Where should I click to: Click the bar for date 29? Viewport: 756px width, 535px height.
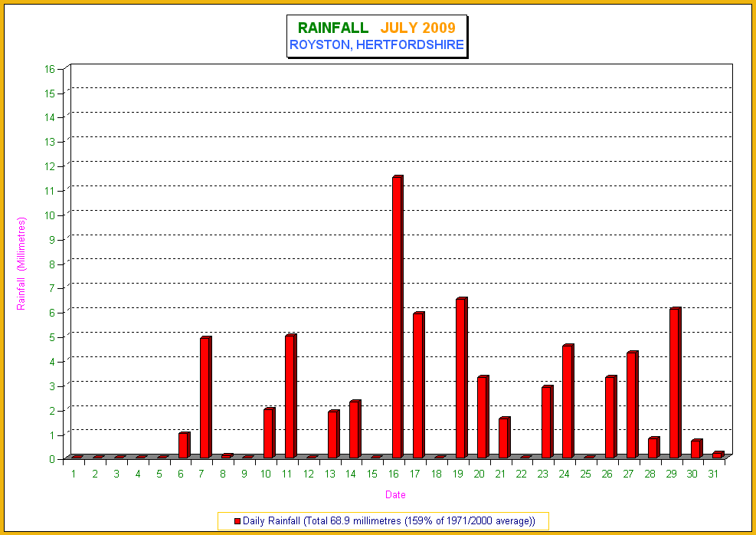coord(676,382)
